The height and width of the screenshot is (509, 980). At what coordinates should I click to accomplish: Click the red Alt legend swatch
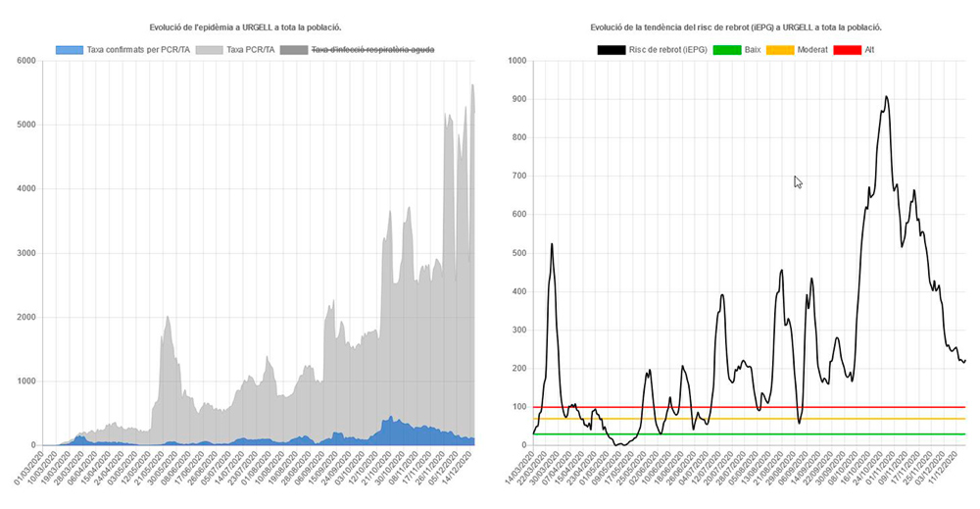847,49
